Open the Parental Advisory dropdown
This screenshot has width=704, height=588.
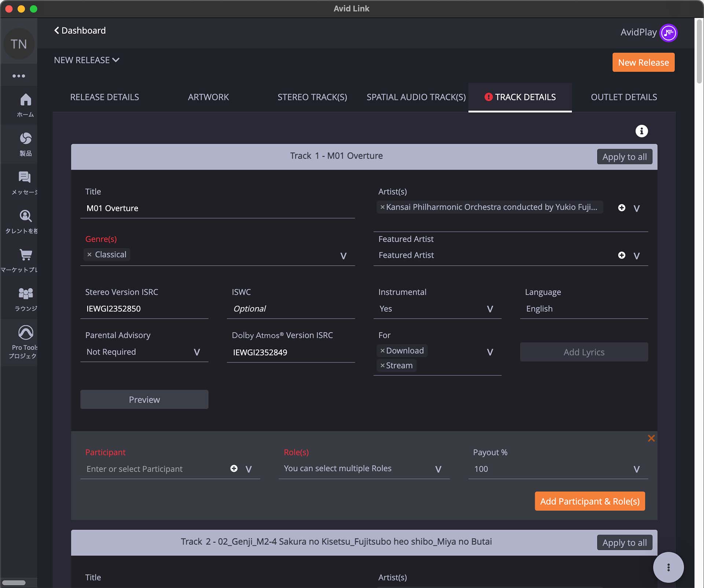(197, 352)
